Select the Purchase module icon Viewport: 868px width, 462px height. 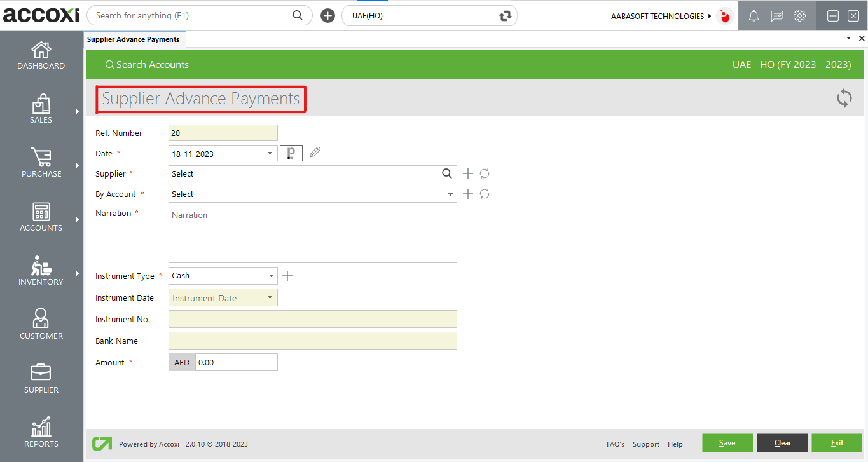point(41,165)
